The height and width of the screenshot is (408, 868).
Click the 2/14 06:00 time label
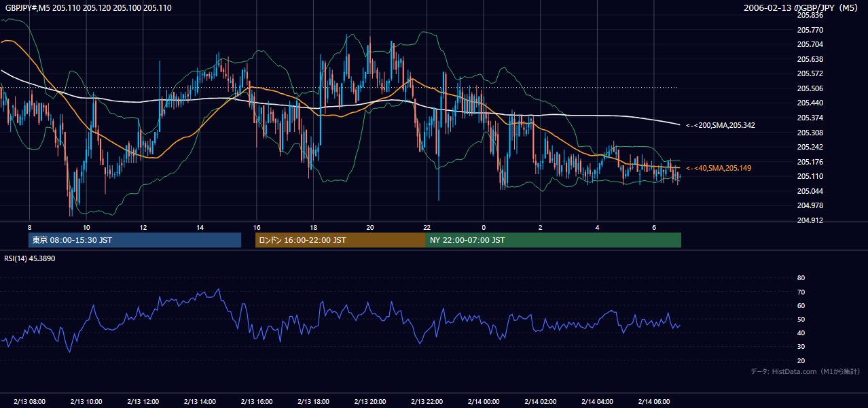pyautogui.click(x=653, y=401)
